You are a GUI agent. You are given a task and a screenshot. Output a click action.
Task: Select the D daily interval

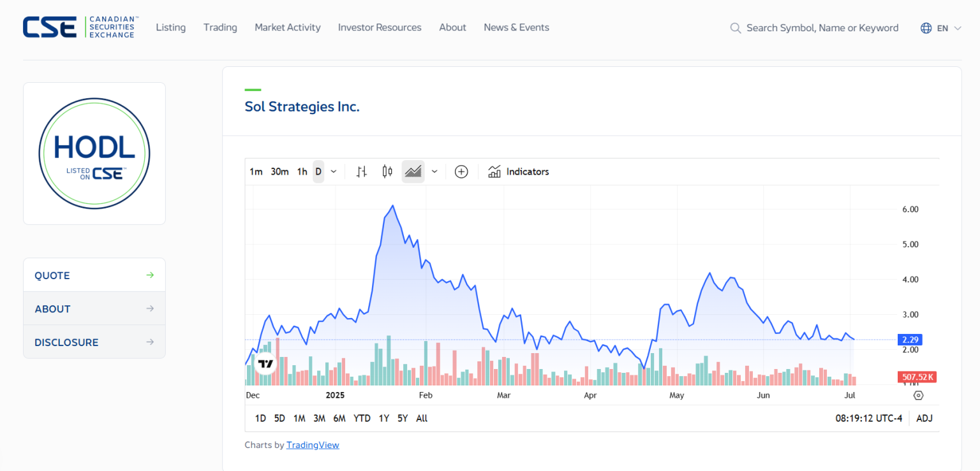coord(318,171)
